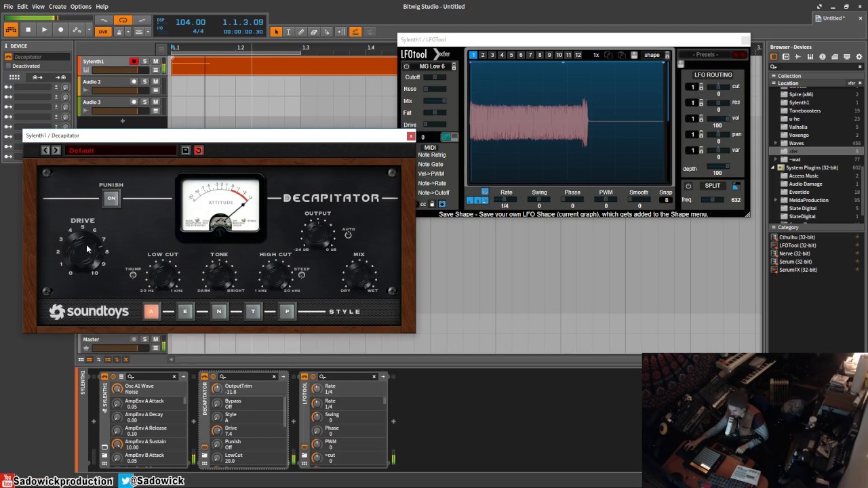
Task: Mute the Audio 3 track
Action: tap(155, 102)
